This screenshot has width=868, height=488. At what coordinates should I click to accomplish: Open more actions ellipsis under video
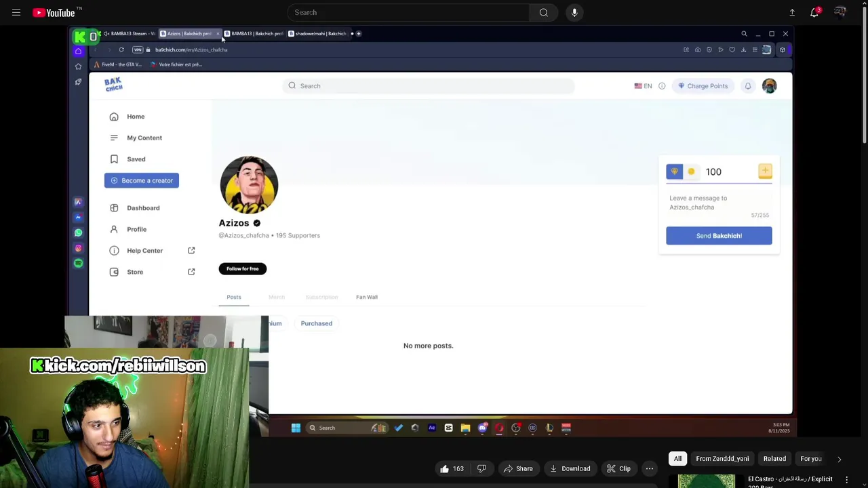650,468
